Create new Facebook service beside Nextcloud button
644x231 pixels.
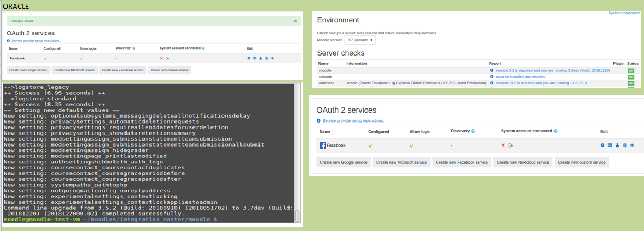[x=462, y=162]
